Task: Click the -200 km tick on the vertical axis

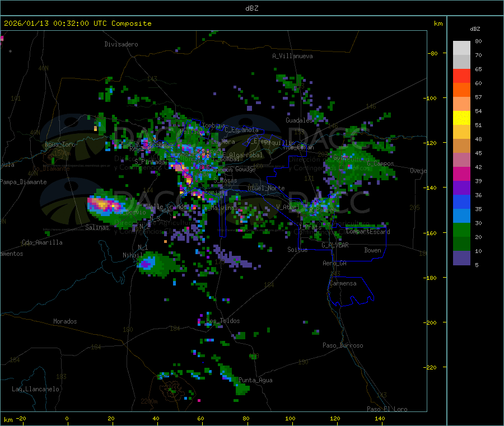Action: [430, 322]
